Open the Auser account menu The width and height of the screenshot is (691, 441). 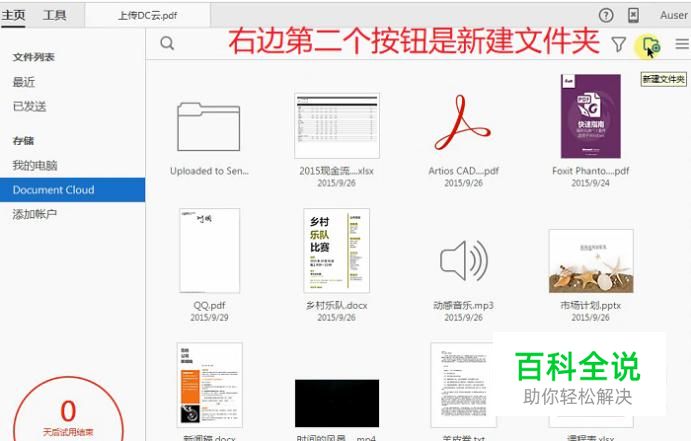click(x=674, y=15)
